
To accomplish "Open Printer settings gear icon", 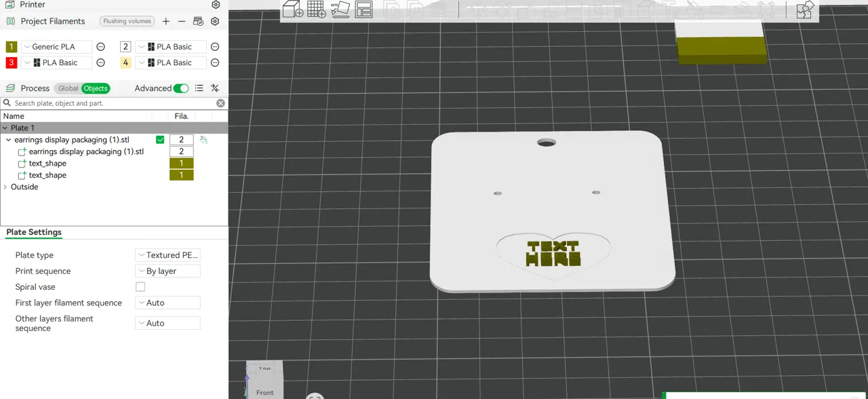I will pos(216,5).
